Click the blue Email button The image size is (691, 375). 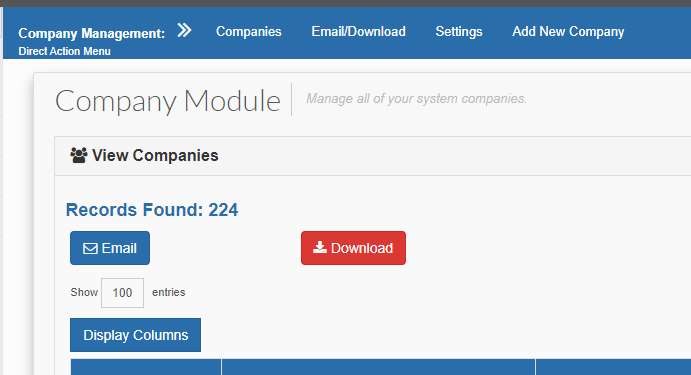(110, 248)
